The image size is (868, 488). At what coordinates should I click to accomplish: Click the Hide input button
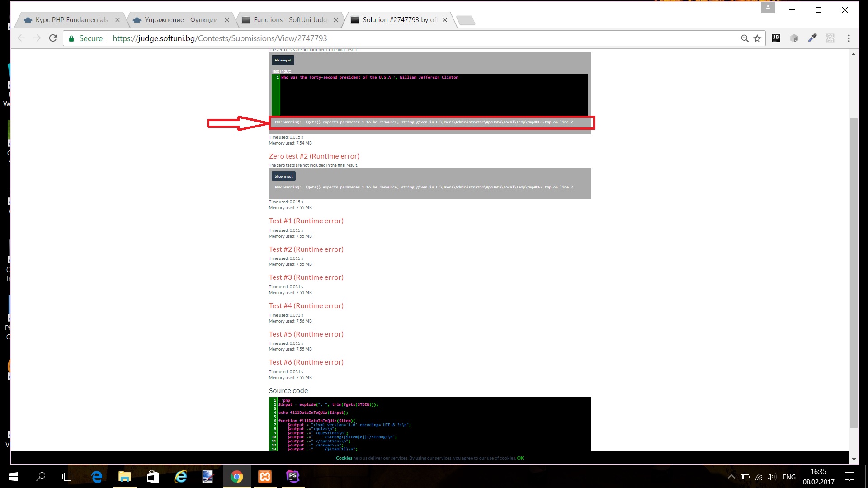click(283, 60)
